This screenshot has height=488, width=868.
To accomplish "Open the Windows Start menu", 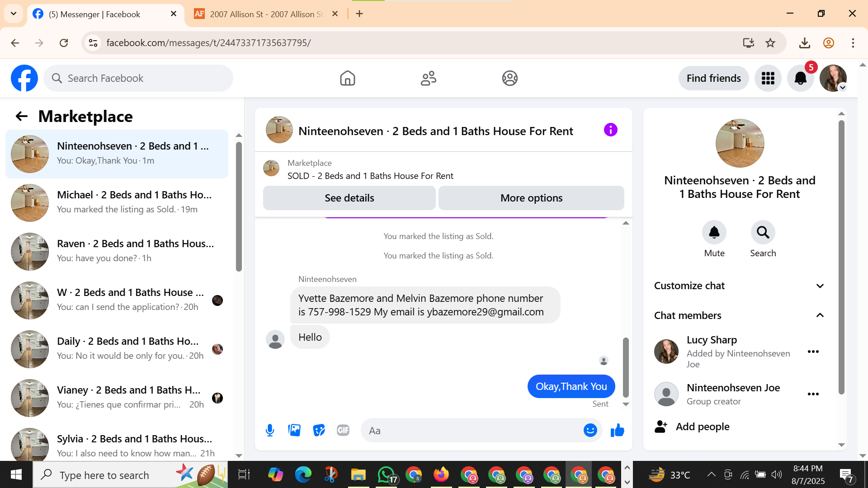I will (16, 474).
